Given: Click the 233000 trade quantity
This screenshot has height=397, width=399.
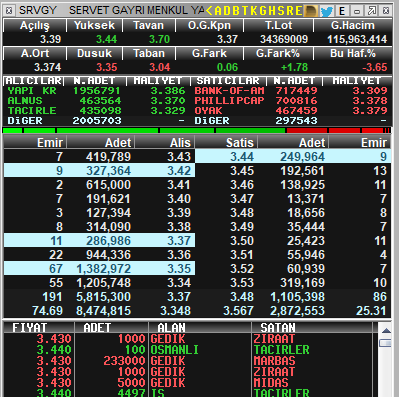Looking at the screenshot, I should tap(124, 361).
